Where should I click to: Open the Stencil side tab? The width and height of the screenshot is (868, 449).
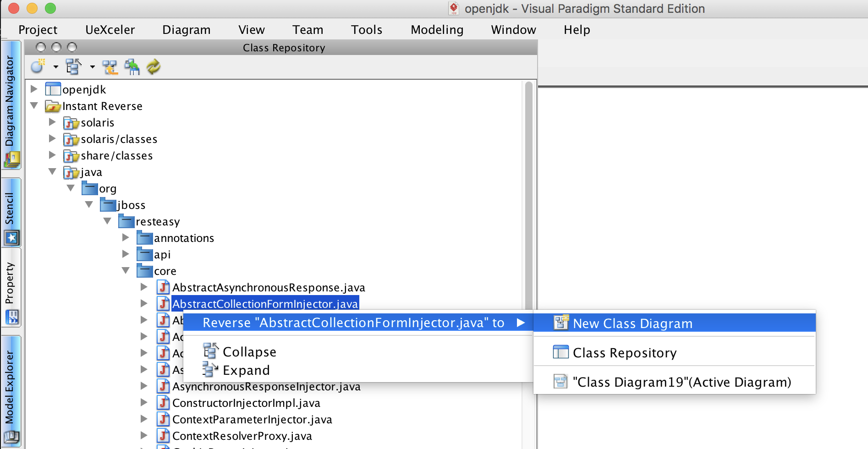11,213
